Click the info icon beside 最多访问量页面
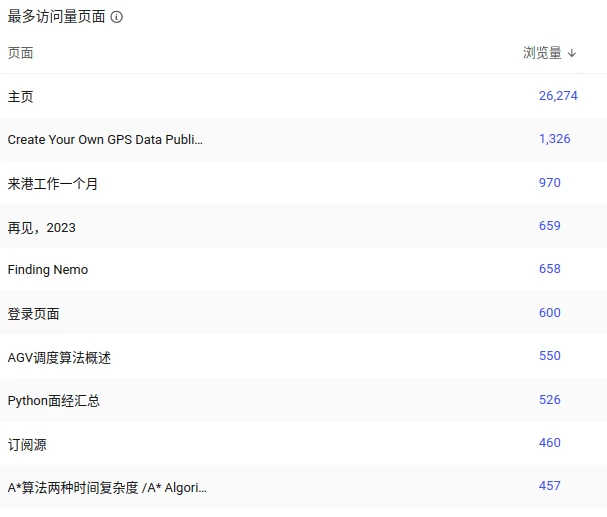 pyautogui.click(x=117, y=17)
